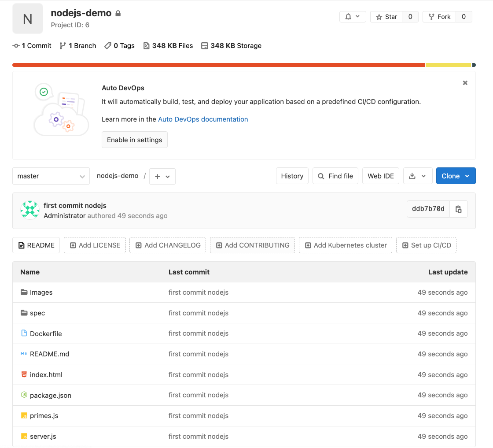493x448 pixels.
Task: Click the star count showing 0
Action: [410, 17]
